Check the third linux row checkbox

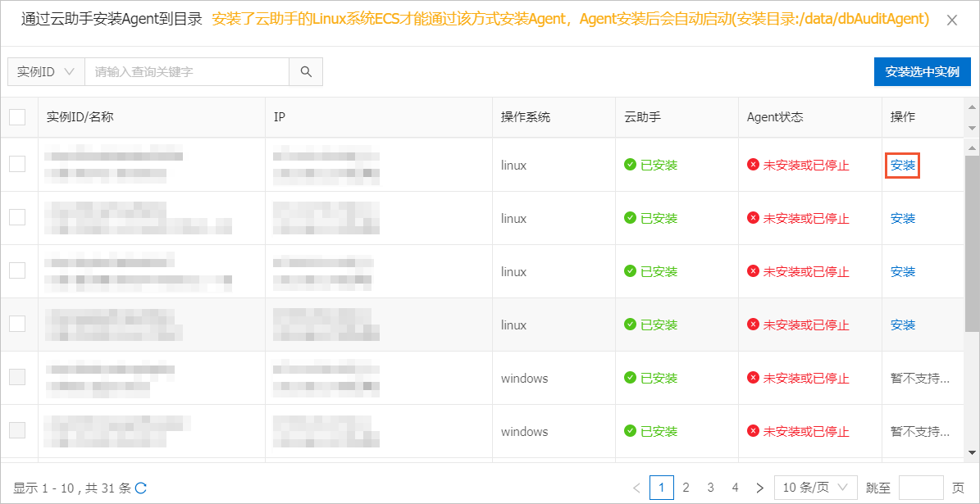tap(17, 270)
